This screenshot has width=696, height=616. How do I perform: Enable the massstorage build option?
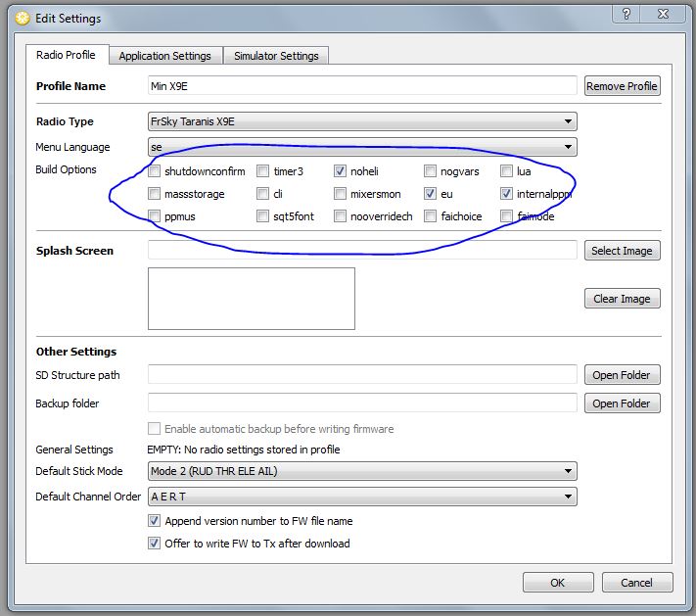click(155, 194)
